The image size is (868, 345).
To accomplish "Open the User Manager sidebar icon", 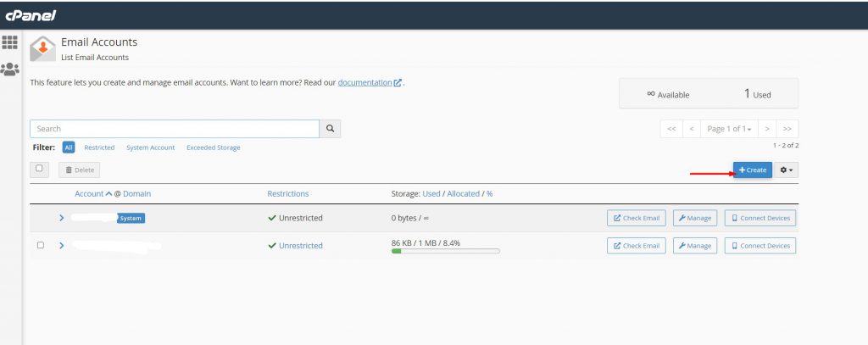I will point(10,69).
